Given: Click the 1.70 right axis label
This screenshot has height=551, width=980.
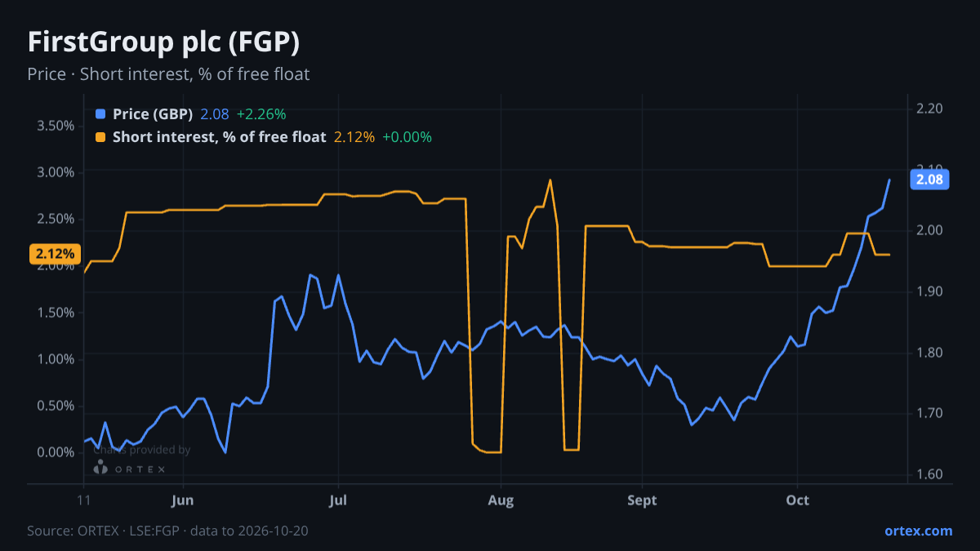Looking at the screenshot, I should tap(930, 413).
